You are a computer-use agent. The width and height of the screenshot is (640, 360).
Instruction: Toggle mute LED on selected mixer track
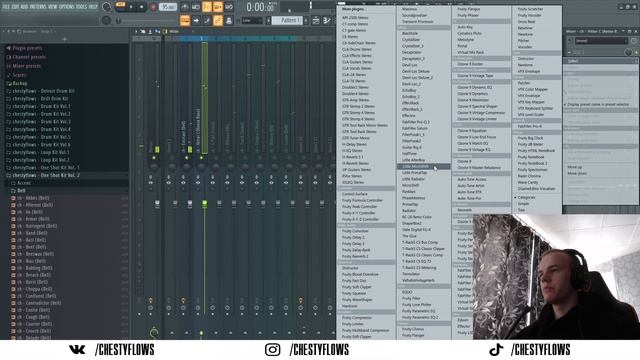(201, 157)
